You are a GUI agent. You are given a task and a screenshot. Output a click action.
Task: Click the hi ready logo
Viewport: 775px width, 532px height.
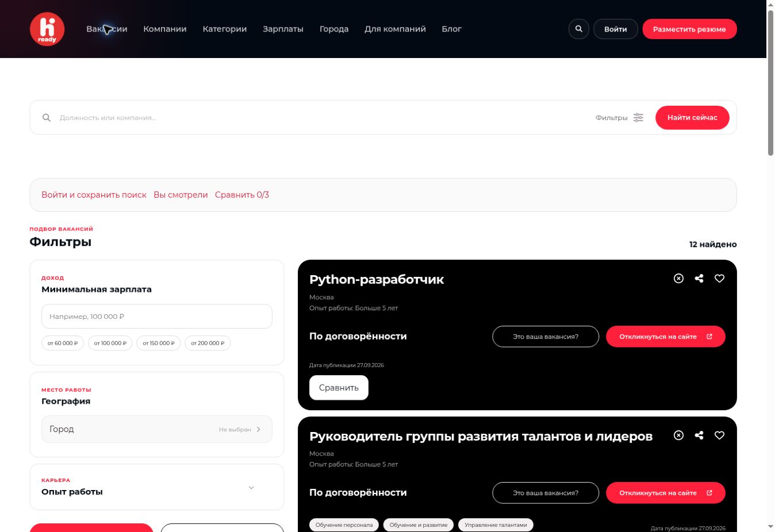[x=47, y=29]
